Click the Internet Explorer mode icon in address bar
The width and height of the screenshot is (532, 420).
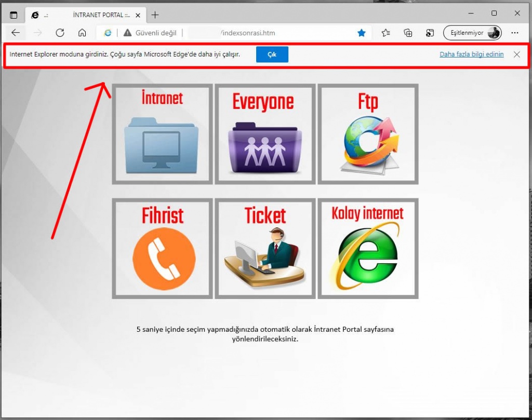click(108, 33)
